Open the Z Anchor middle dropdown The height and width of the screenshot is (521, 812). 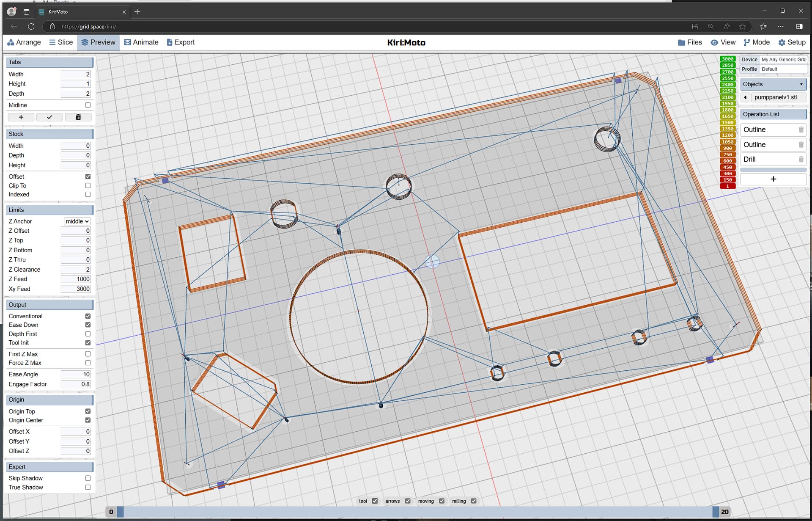point(77,221)
